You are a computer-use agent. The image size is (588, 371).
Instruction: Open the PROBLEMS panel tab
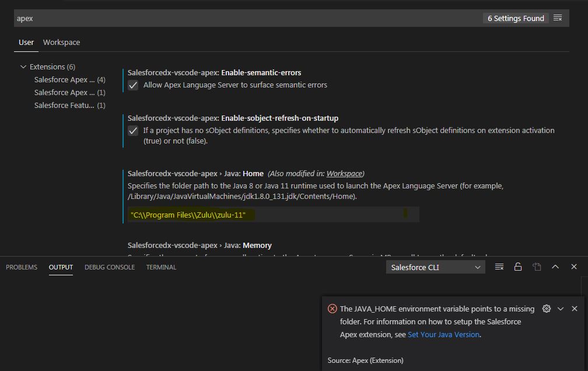point(22,267)
